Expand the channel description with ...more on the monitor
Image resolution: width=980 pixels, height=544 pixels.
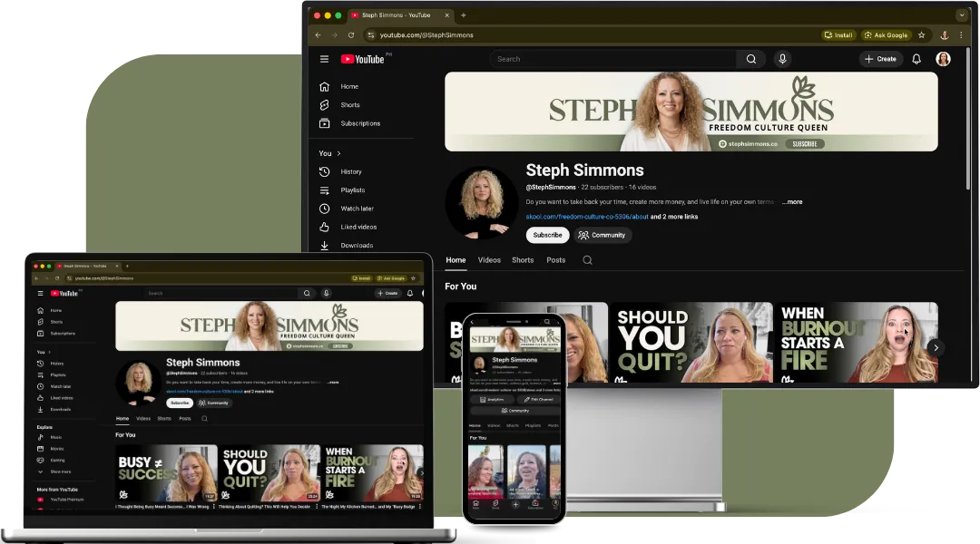(x=792, y=202)
